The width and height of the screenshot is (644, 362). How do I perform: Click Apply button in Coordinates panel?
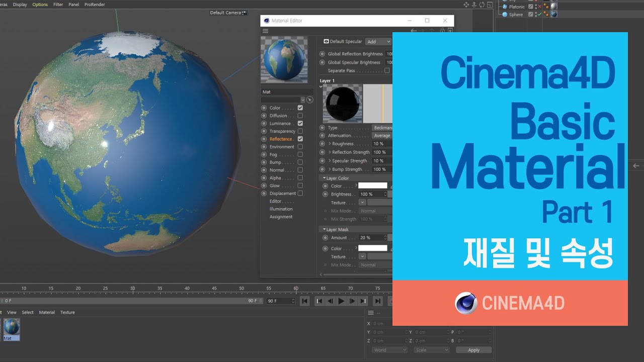click(474, 350)
